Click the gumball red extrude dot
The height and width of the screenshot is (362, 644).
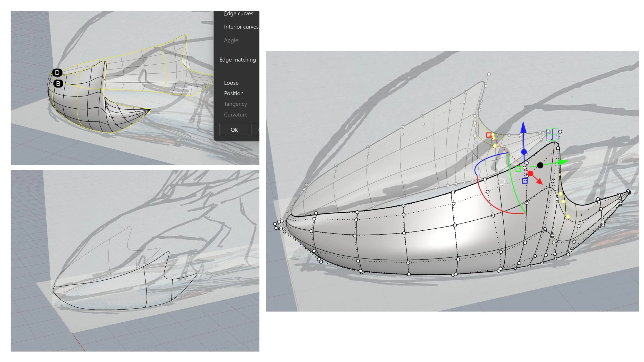click(530, 173)
